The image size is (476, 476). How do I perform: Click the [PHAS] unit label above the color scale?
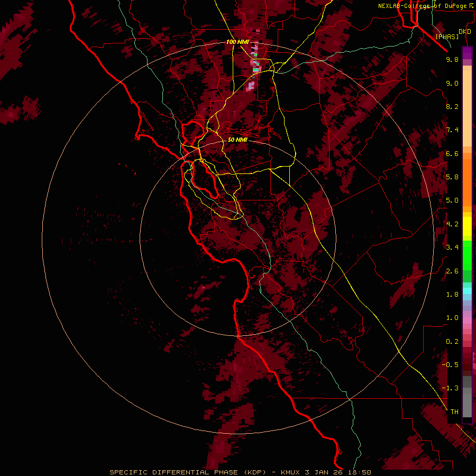tap(447, 37)
